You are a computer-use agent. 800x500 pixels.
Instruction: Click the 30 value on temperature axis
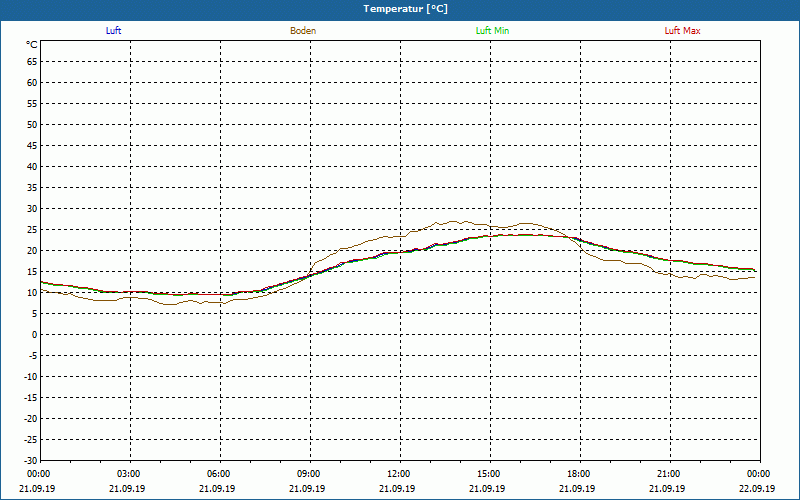32,209
